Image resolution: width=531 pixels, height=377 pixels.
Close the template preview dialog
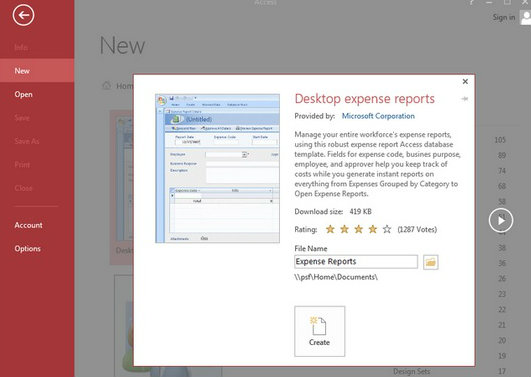tap(465, 81)
